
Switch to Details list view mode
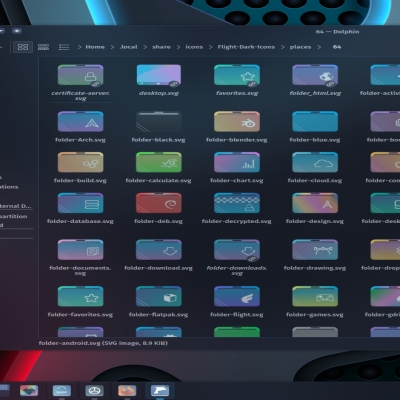[x=64, y=47]
